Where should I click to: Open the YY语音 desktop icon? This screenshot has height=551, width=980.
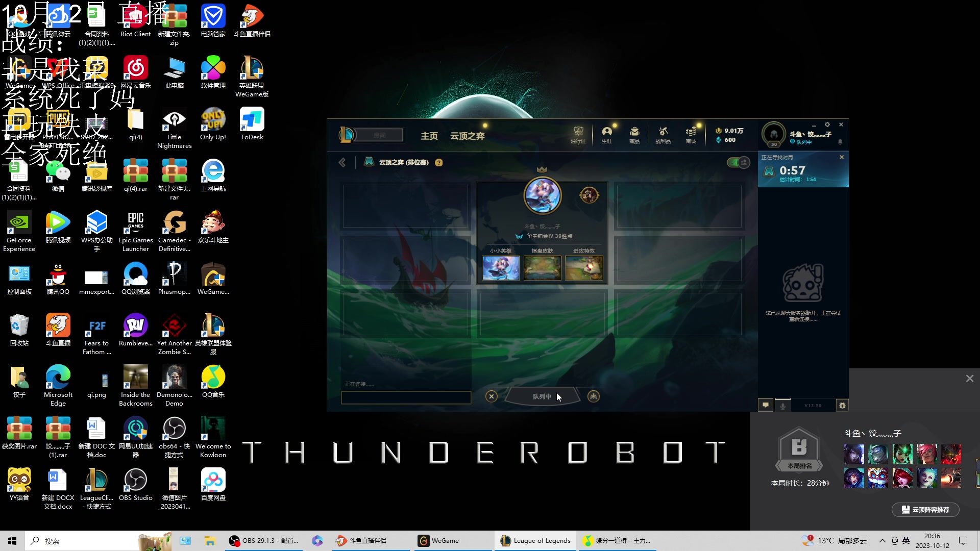click(19, 485)
